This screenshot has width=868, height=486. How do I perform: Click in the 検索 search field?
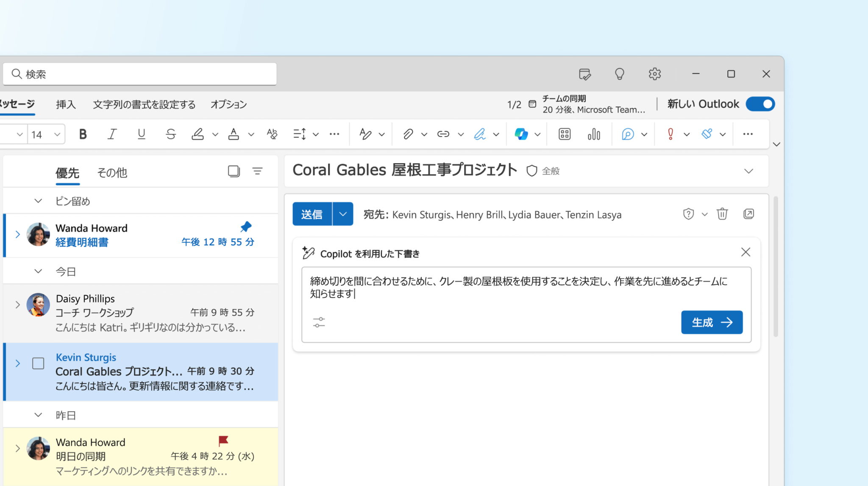click(x=140, y=74)
